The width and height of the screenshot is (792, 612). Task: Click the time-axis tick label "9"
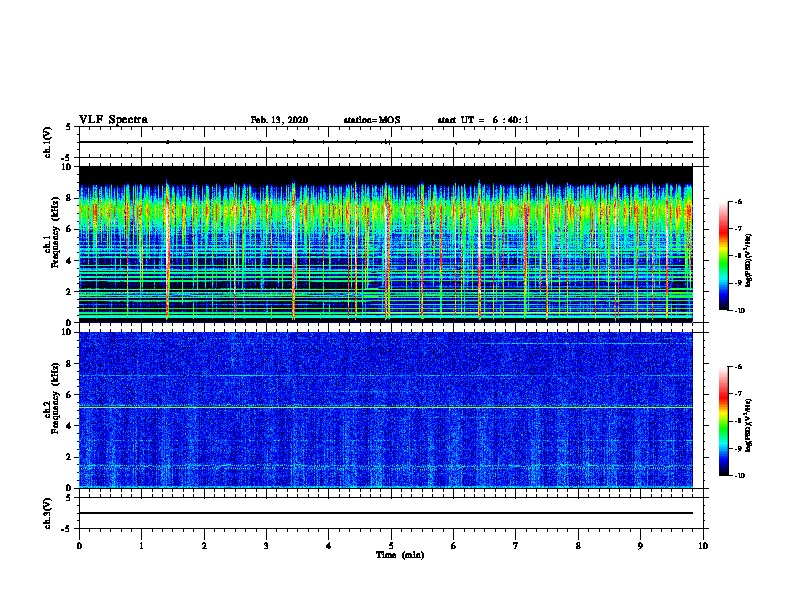coord(640,546)
